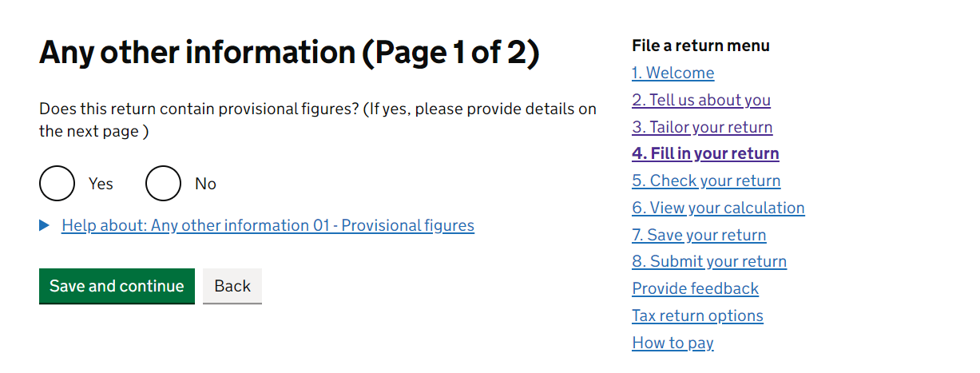980x373 pixels.
Task: Go back using the Back button
Action: (x=232, y=286)
